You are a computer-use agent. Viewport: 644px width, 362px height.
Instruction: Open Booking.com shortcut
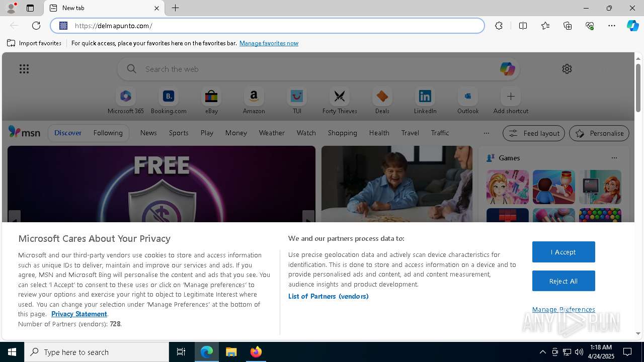[169, 101]
